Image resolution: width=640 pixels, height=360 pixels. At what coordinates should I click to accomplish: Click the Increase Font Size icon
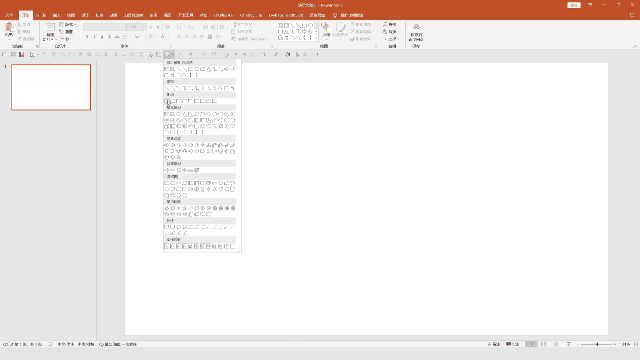(151, 27)
